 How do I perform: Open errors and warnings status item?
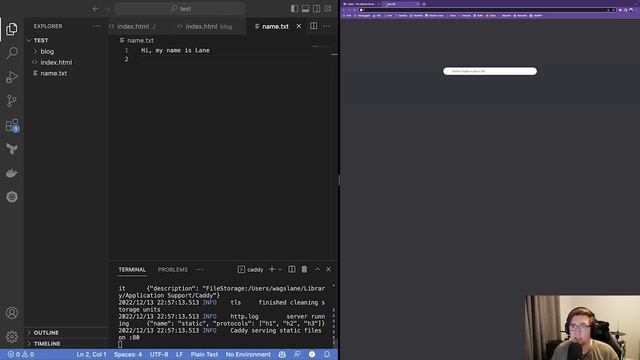[x=21, y=354]
